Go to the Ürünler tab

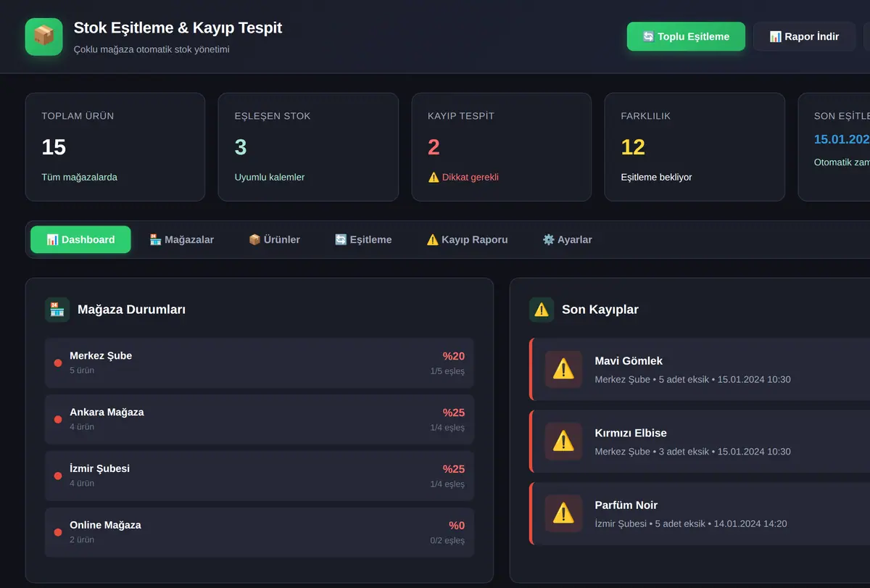pos(274,239)
